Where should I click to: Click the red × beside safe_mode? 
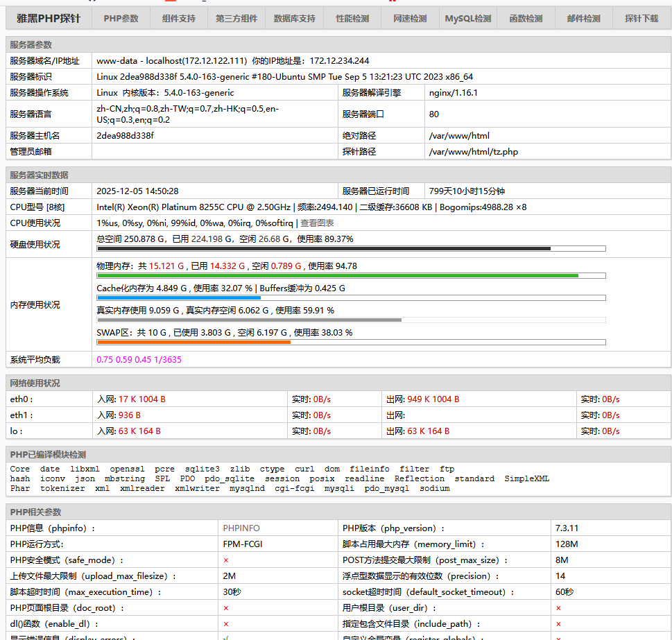point(226,560)
